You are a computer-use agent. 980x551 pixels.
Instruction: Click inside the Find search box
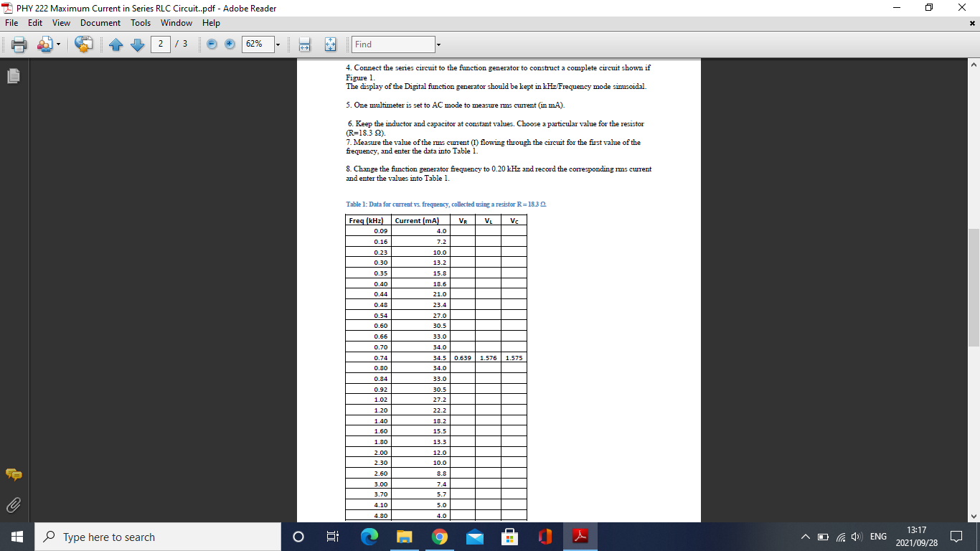click(391, 44)
